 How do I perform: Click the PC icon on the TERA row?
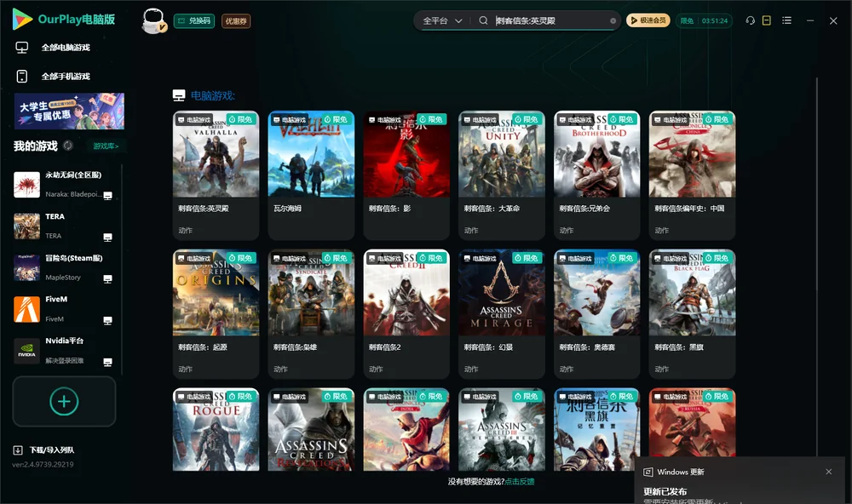[107, 238]
